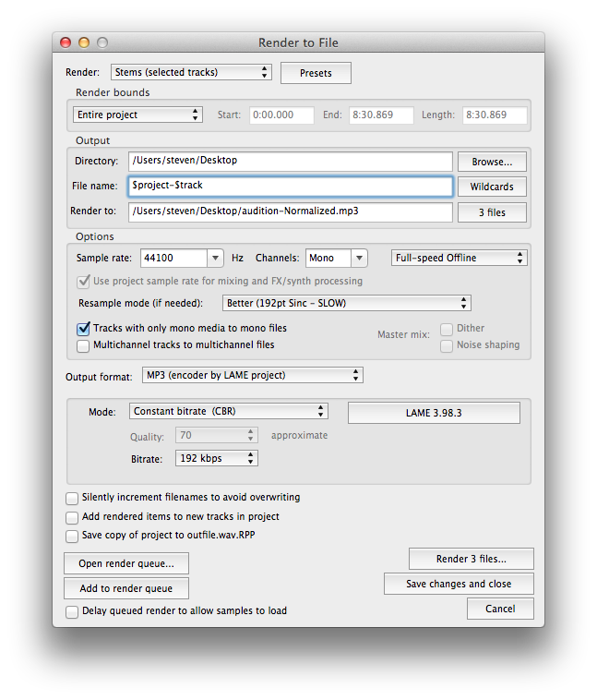
Task: Enable Multichannel tracks to multichannel files
Action: (x=84, y=345)
